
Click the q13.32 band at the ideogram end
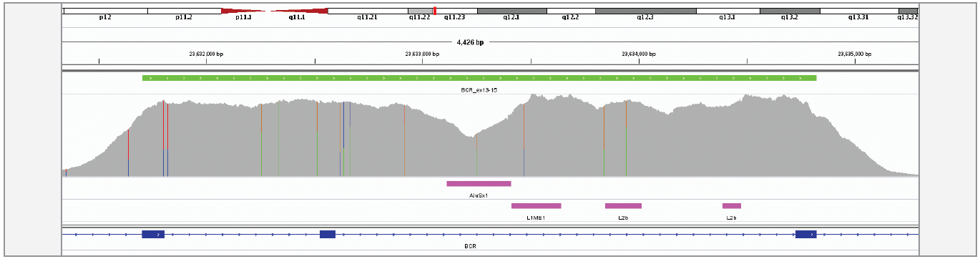(908, 11)
